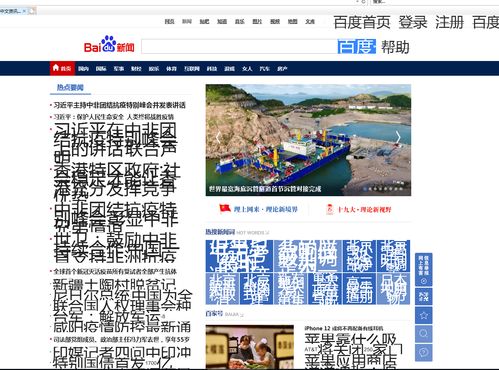The width and height of the screenshot is (499, 370).
Task: Click the magnifier search icon in side toolbar
Action: point(423,334)
